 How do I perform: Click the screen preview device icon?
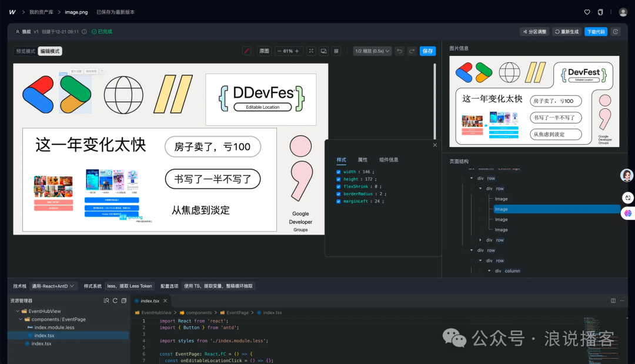click(x=323, y=51)
